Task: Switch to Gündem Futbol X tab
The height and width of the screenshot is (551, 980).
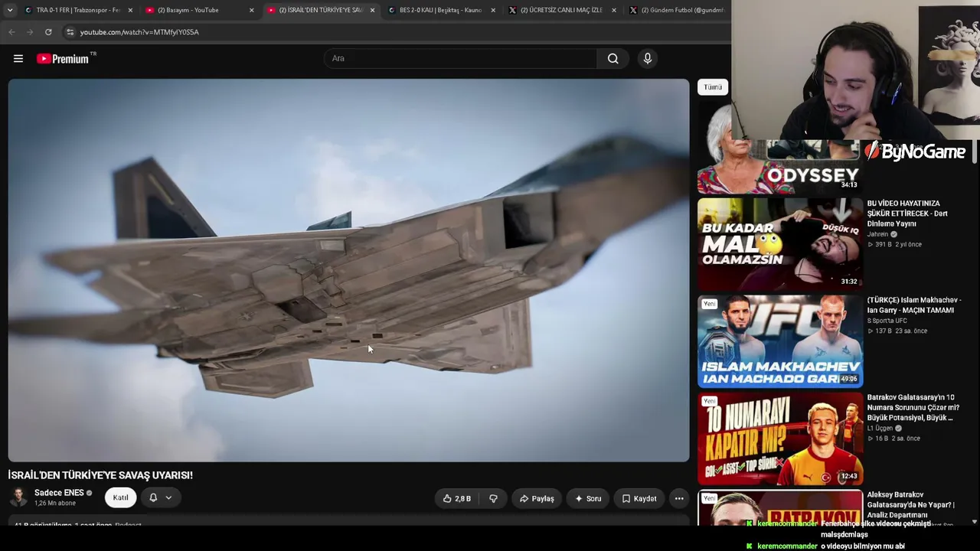Action: coord(678,10)
